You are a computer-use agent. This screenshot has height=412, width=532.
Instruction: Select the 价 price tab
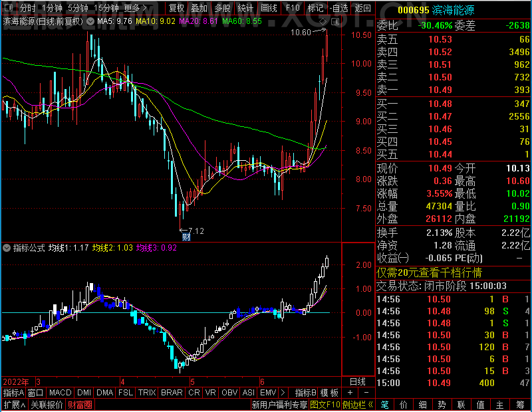pyautogui.click(x=404, y=405)
